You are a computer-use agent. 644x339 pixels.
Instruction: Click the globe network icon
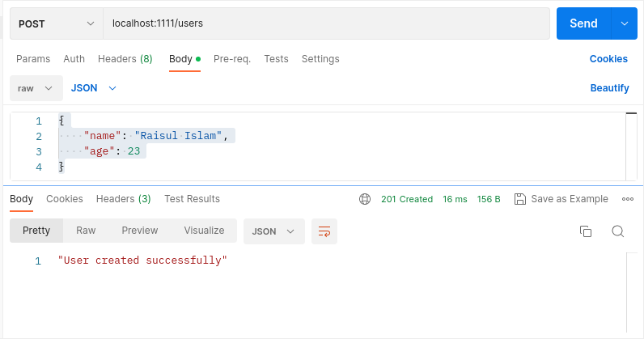click(x=365, y=199)
